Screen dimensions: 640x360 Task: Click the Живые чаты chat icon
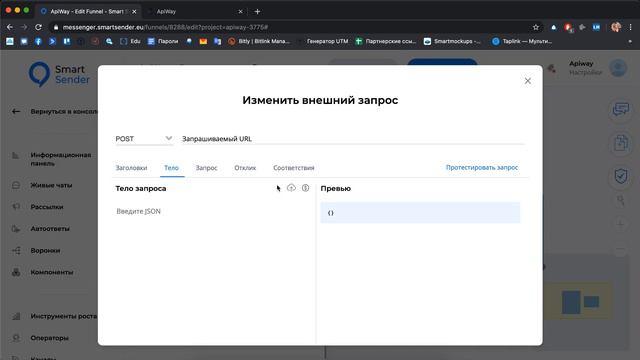click(x=16, y=185)
